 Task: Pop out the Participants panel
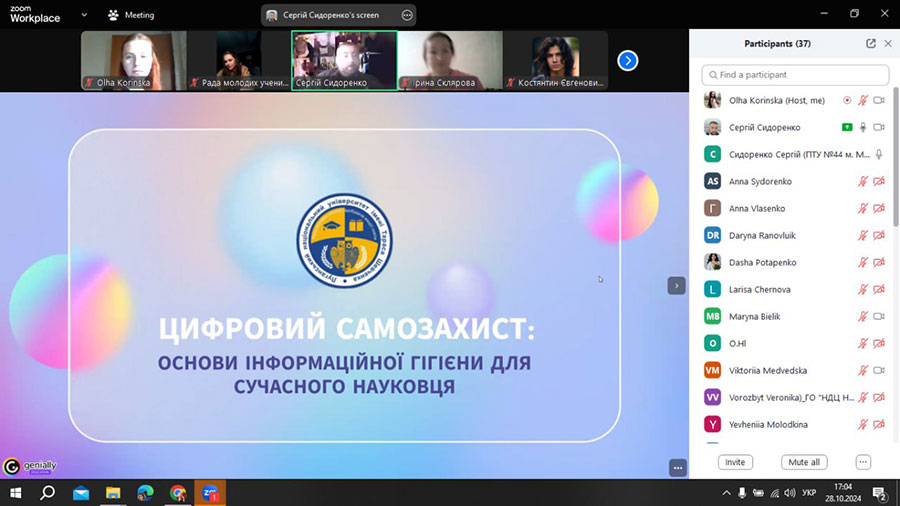tap(870, 44)
